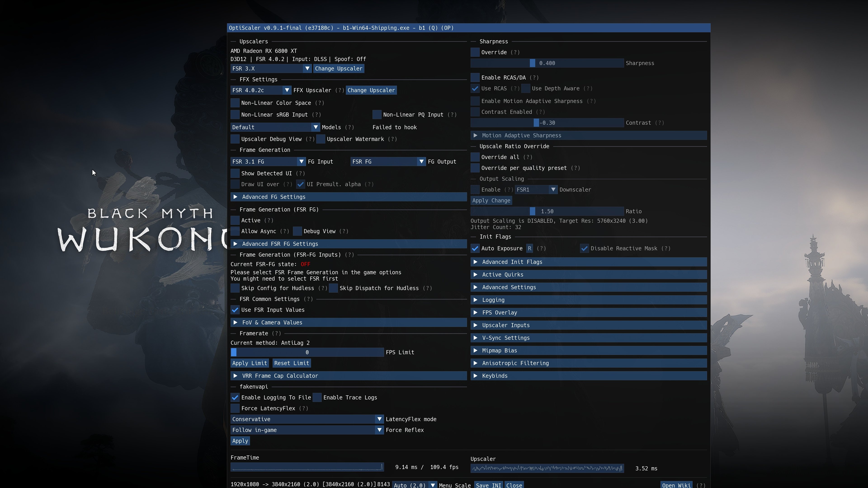This screenshot has width=868, height=488.
Task: Toggle Use RCAS checkbox
Action: click(475, 89)
